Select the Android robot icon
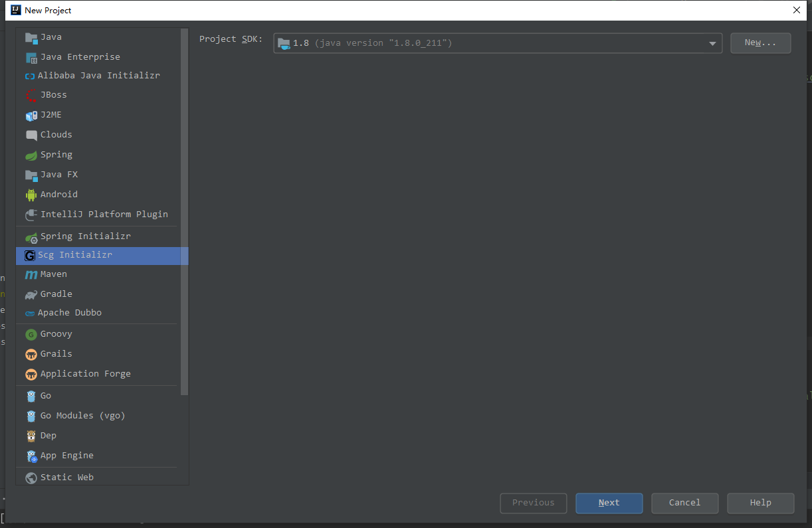Image resolution: width=812 pixels, height=528 pixels. (x=31, y=195)
